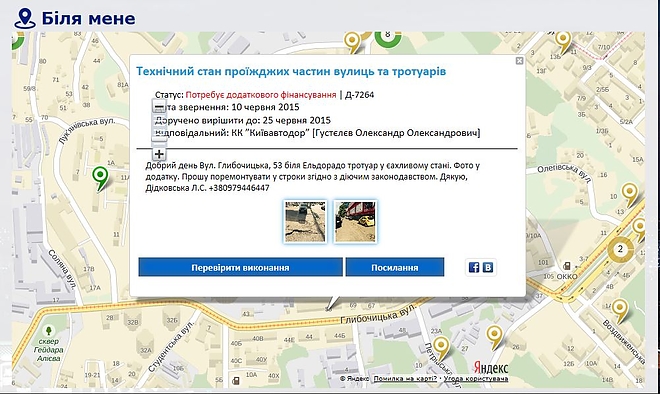Click responsible КК "Київавтодор" text
The image size is (660, 394).
click(x=271, y=133)
